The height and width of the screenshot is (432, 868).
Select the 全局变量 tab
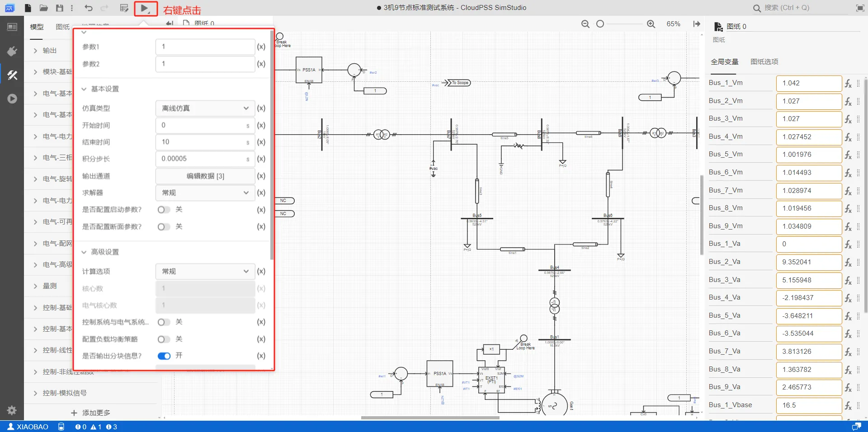pyautogui.click(x=725, y=62)
